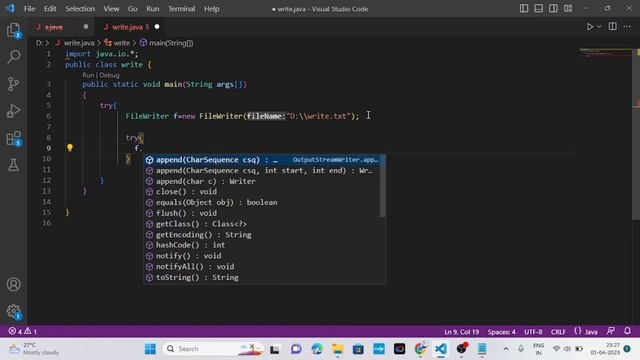The width and height of the screenshot is (640, 360).
Task: Click the lightbulb quick fix icon
Action: [70, 148]
